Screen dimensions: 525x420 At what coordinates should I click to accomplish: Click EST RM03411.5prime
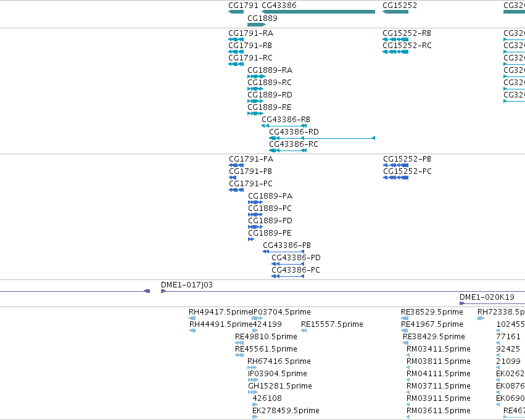438,350
